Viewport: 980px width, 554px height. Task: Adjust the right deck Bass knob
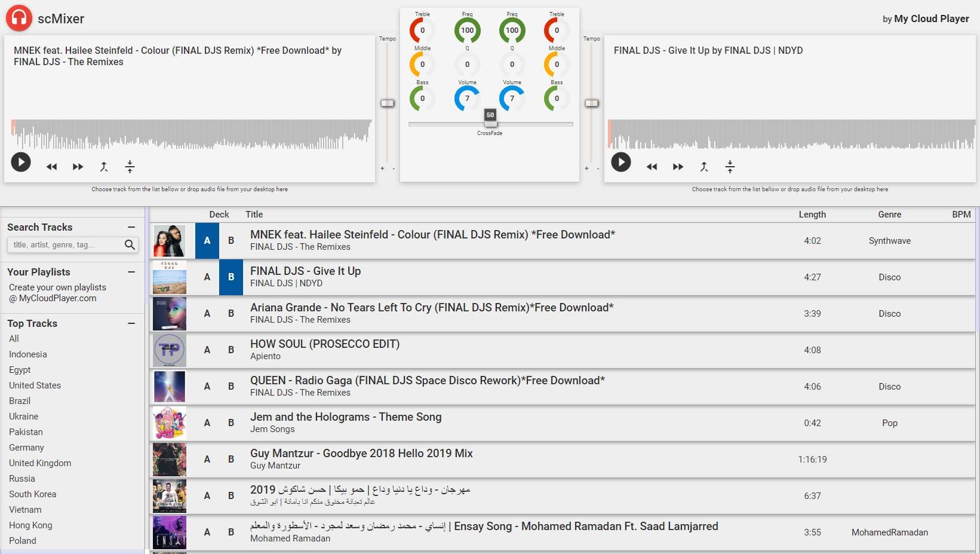click(557, 99)
